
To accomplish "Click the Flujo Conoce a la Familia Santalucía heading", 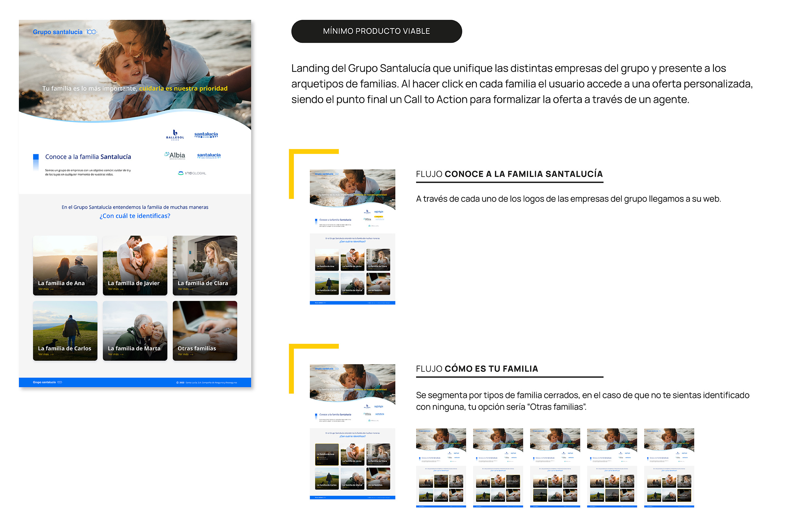I will (x=509, y=174).
